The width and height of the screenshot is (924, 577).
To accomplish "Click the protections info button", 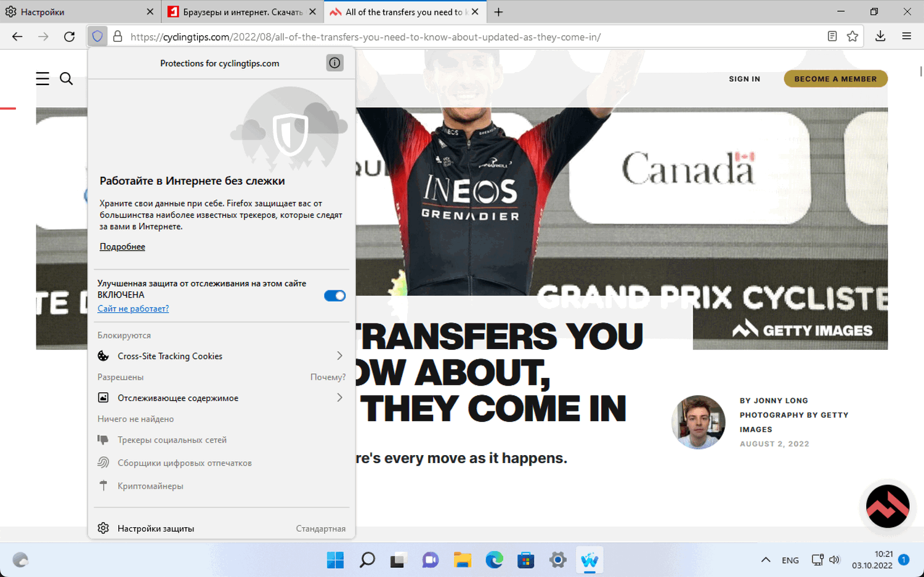I will point(334,63).
